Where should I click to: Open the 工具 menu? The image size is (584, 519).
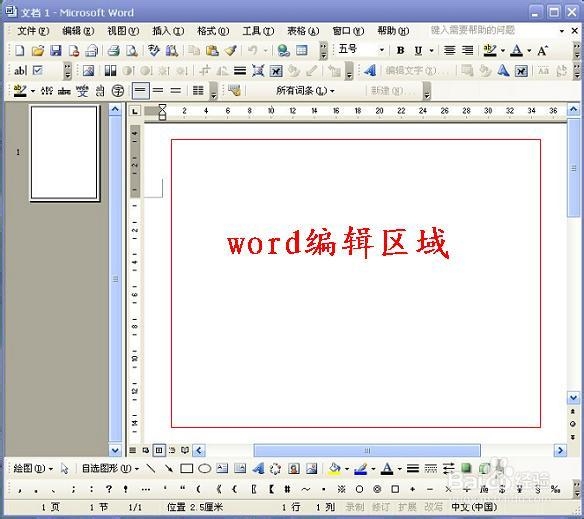point(258,31)
